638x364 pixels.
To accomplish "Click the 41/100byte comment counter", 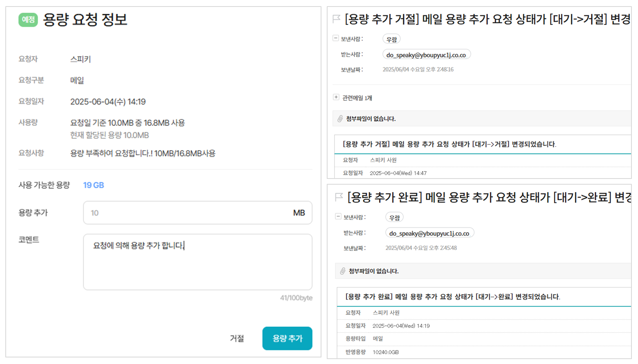I will pyautogui.click(x=296, y=298).
